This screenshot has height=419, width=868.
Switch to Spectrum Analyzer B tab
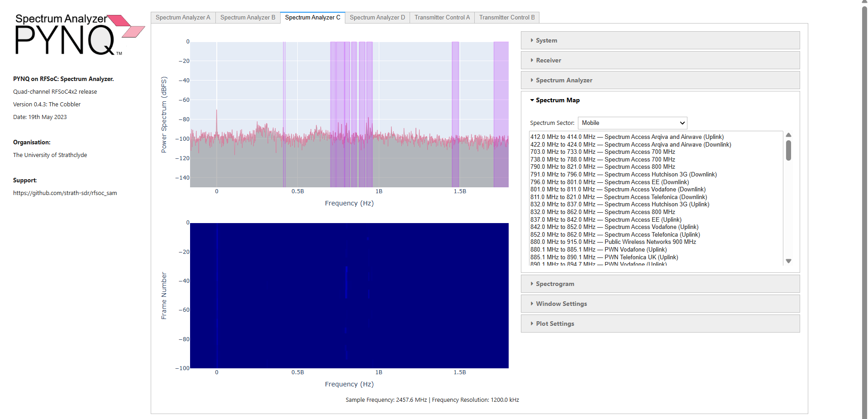tap(248, 18)
